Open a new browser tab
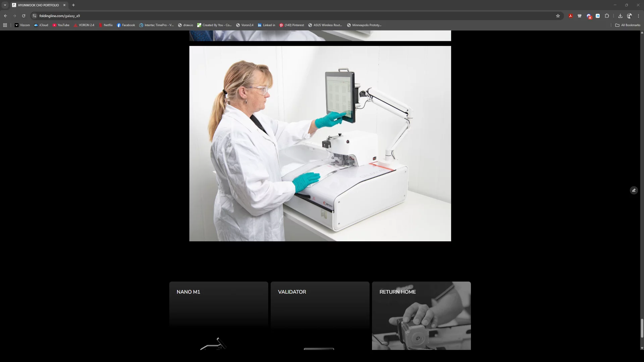This screenshot has height=362, width=644. 73,5
